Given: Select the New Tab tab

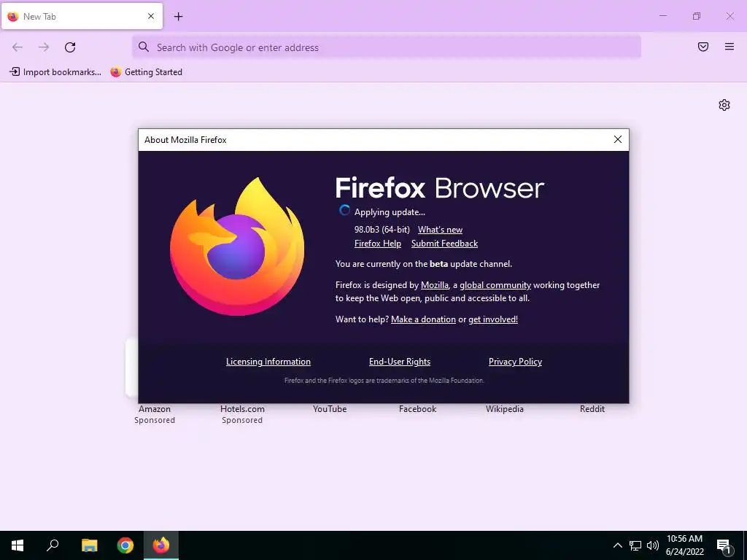Looking at the screenshot, I should click(x=82, y=16).
